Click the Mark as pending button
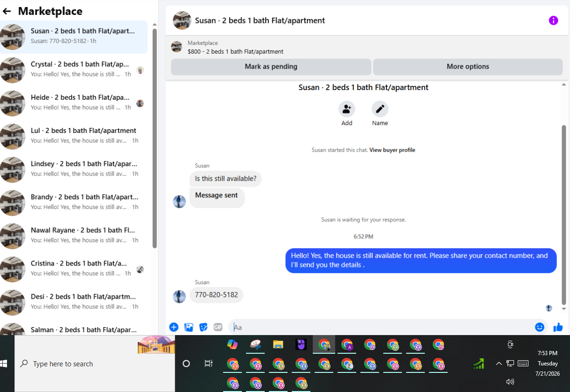The height and width of the screenshot is (392, 570). click(x=271, y=67)
